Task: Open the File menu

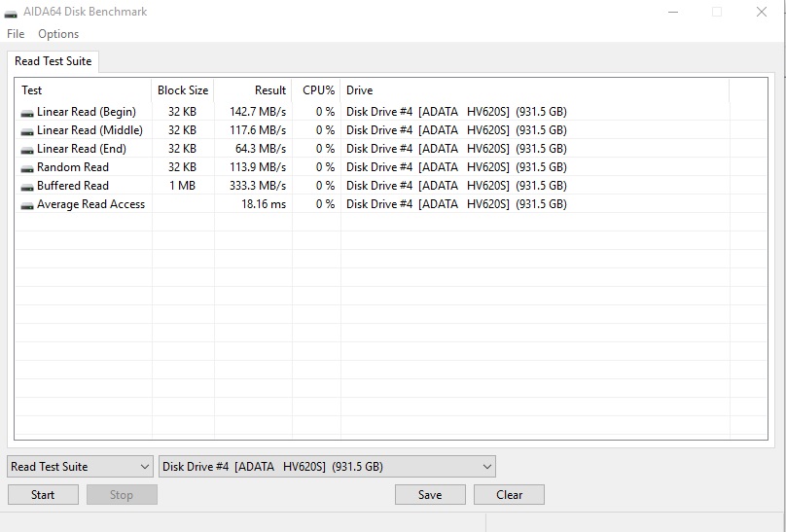Action: click(16, 34)
